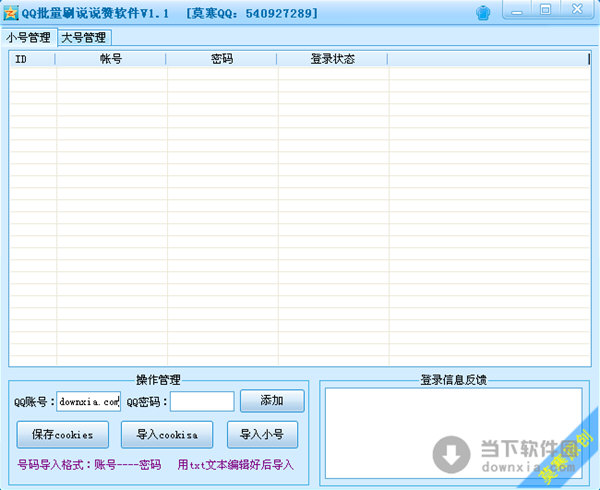The height and width of the screenshot is (490, 600).
Task: Click inside the 登录信息反馈 text box
Action: (453, 433)
